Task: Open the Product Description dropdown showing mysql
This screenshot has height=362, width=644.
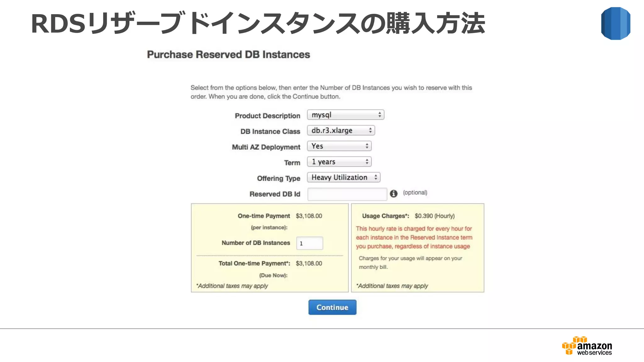Action: click(346, 115)
